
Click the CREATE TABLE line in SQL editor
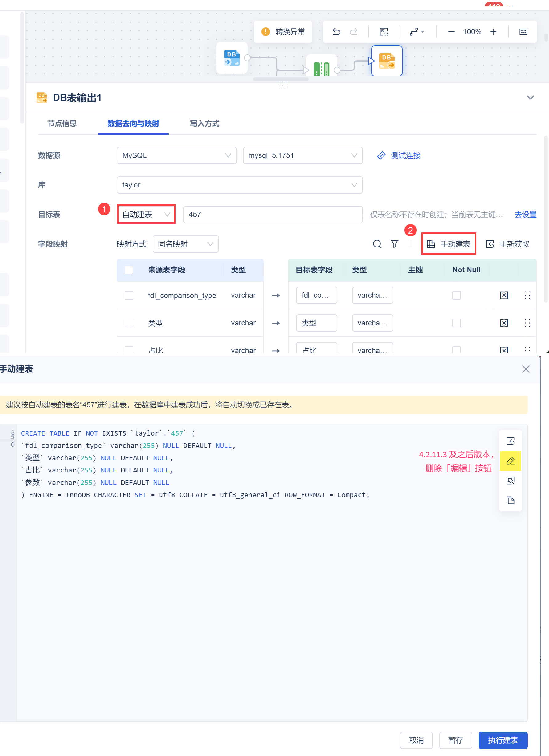pyautogui.click(x=108, y=433)
